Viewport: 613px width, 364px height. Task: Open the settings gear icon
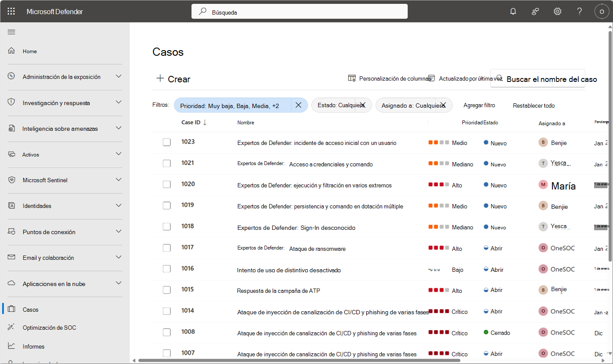coord(557,12)
